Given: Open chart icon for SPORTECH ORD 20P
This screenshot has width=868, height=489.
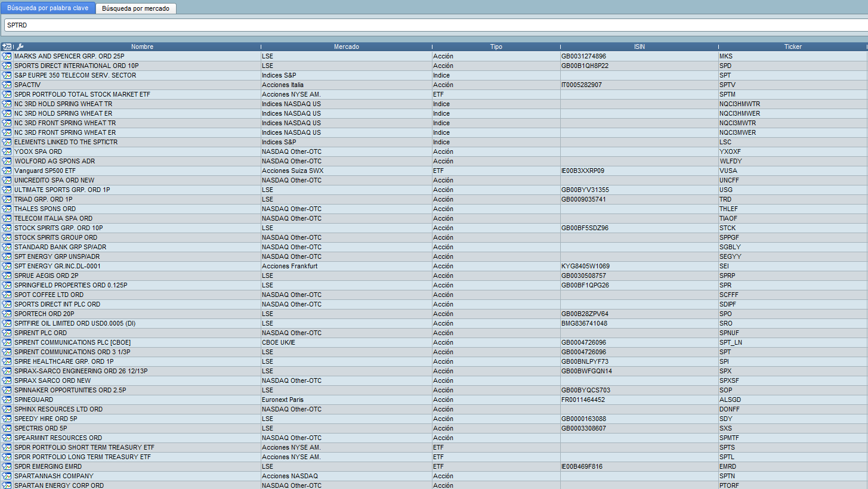Looking at the screenshot, I should click(x=7, y=314).
